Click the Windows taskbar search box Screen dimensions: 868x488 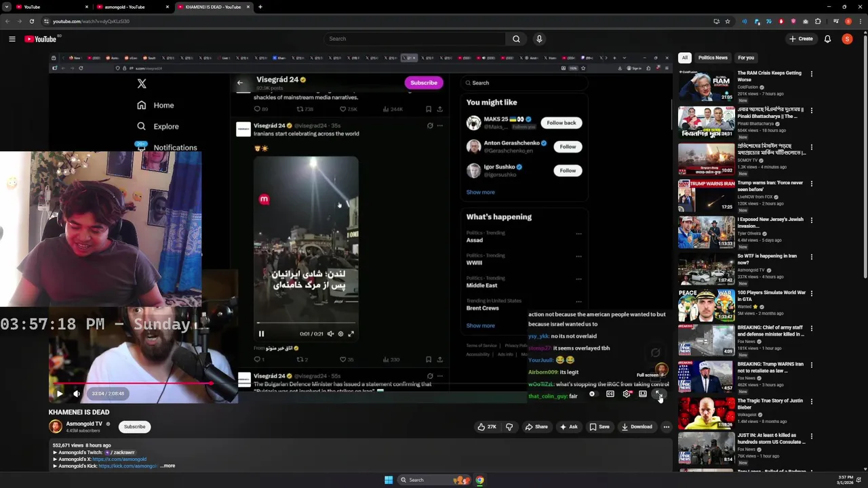click(x=434, y=480)
